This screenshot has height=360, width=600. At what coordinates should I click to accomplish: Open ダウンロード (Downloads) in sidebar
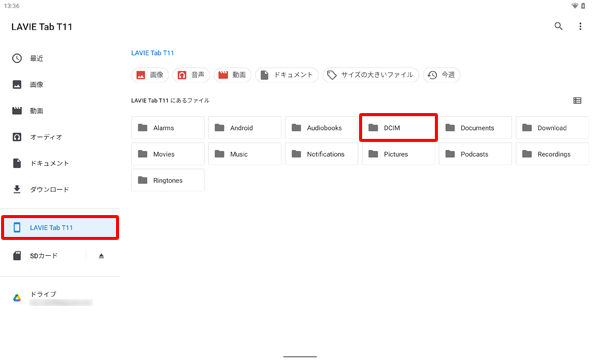pos(60,189)
